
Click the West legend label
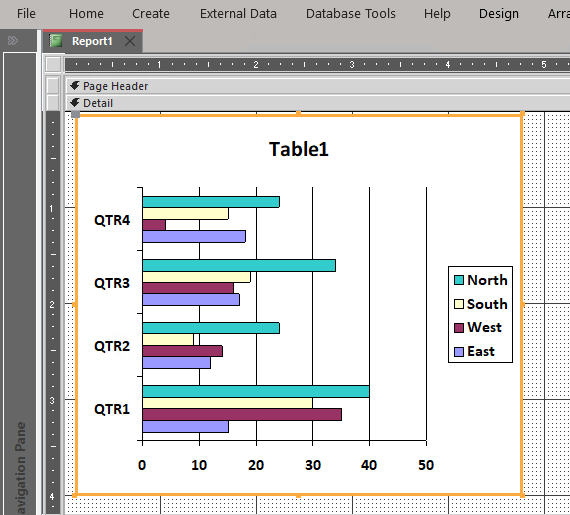point(484,327)
